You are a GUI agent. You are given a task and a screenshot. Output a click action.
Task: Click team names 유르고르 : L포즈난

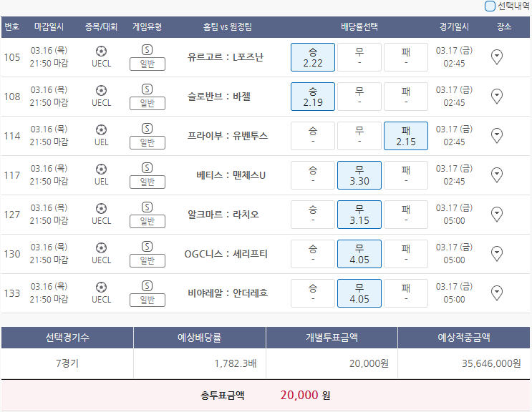coord(226,57)
